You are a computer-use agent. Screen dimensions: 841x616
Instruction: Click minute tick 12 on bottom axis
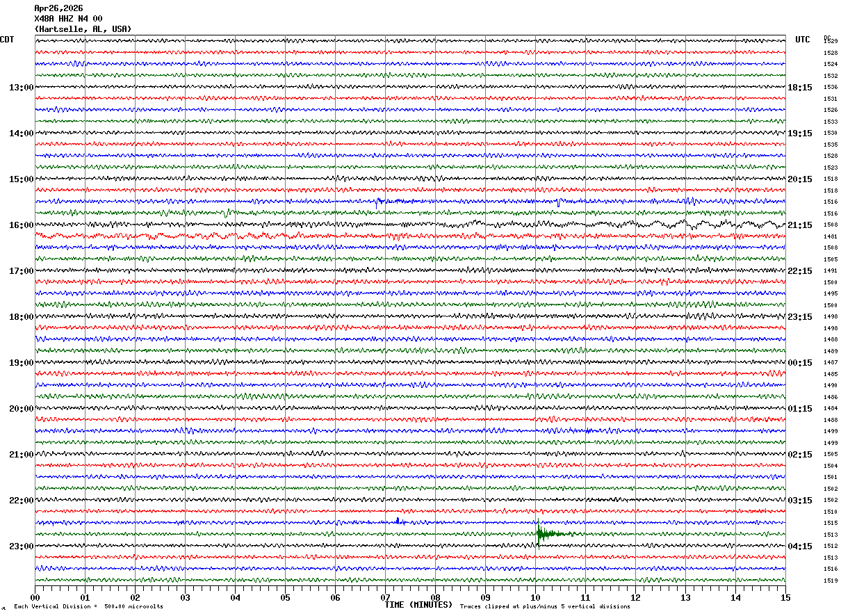(x=635, y=598)
